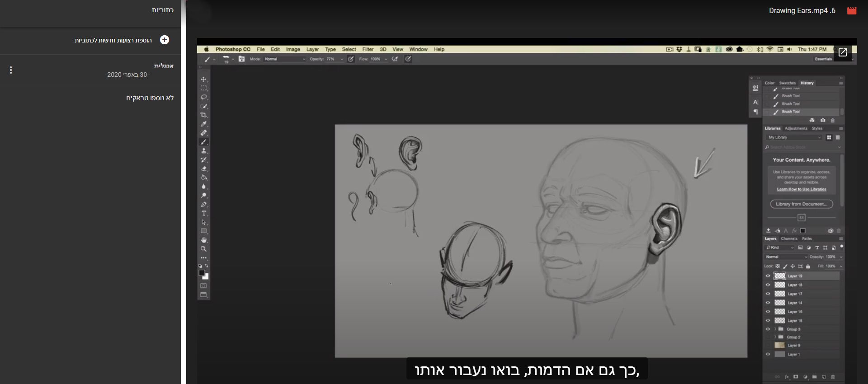Select the Pen tool
Image resolution: width=868 pixels, height=384 pixels.
pos(203,205)
